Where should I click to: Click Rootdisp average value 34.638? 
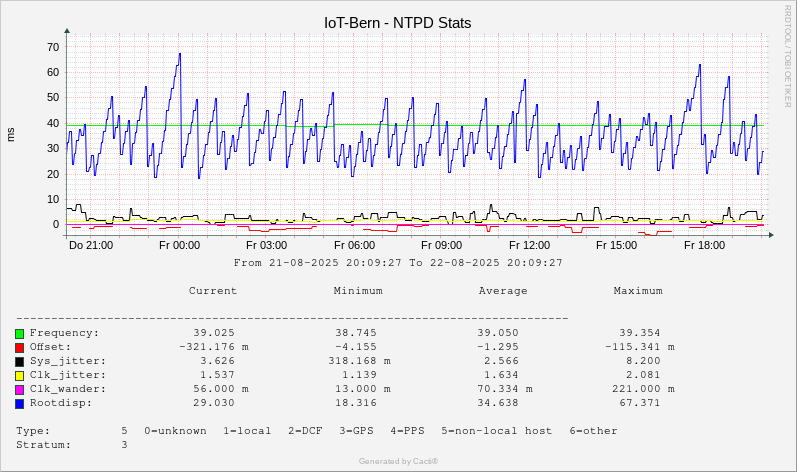click(498, 403)
